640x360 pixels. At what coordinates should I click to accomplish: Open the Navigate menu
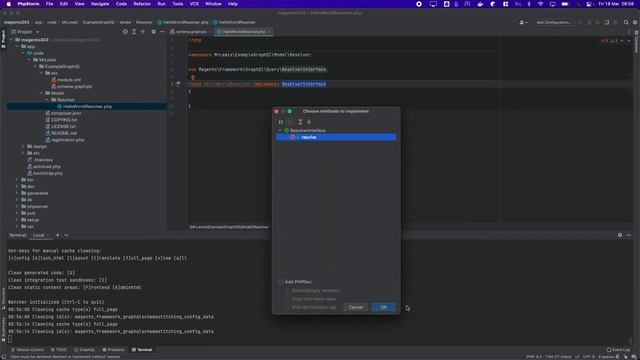[100, 4]
